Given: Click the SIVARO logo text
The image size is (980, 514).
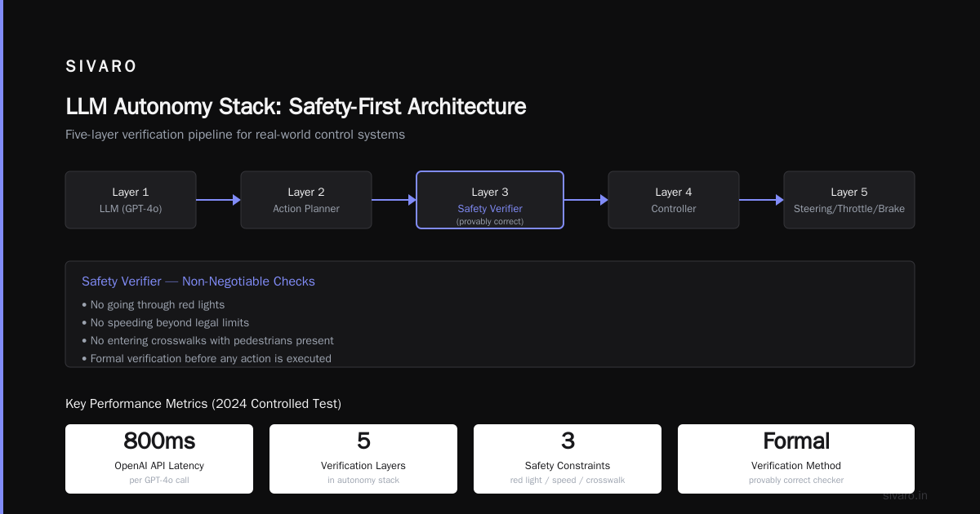Looking at the screenshot, I should [101, 67].
